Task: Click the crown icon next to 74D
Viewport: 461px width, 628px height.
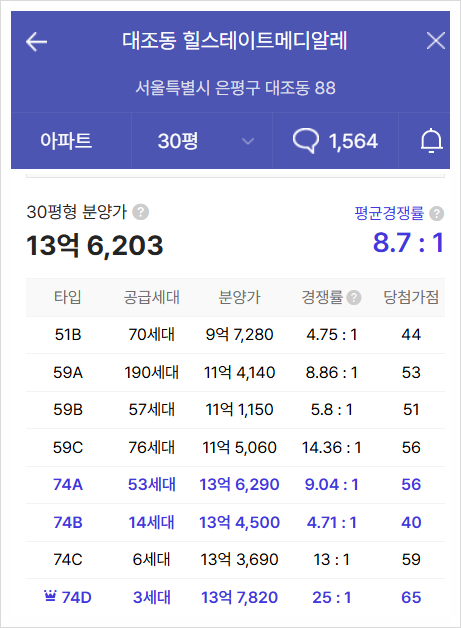Action: click(x=50, y=596)
